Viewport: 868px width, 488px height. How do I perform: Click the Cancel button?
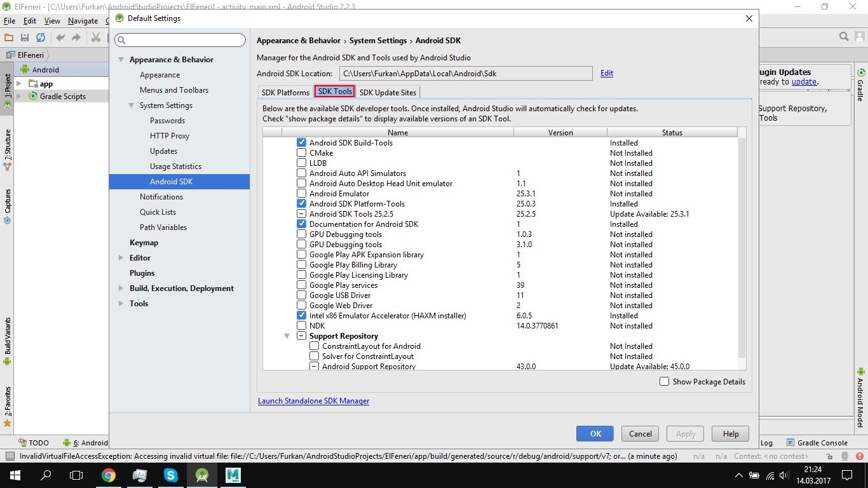tap(640, 434)
